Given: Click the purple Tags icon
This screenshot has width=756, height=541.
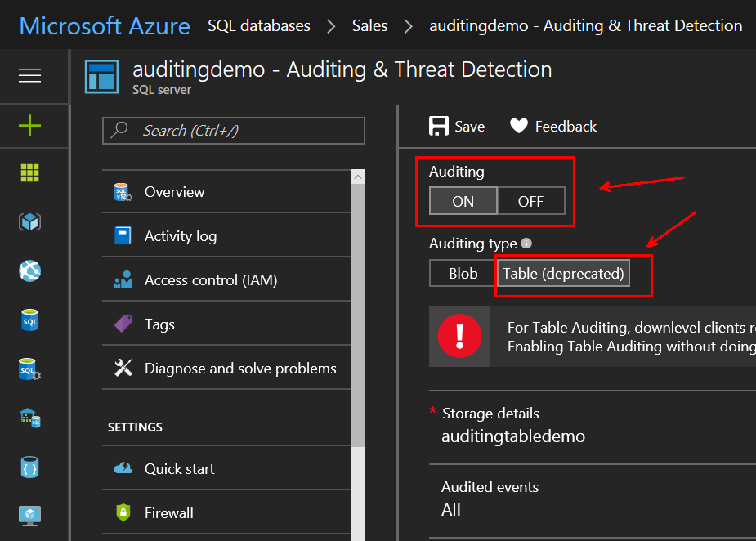Looking at the screenshot, I should tap(123, 324).
